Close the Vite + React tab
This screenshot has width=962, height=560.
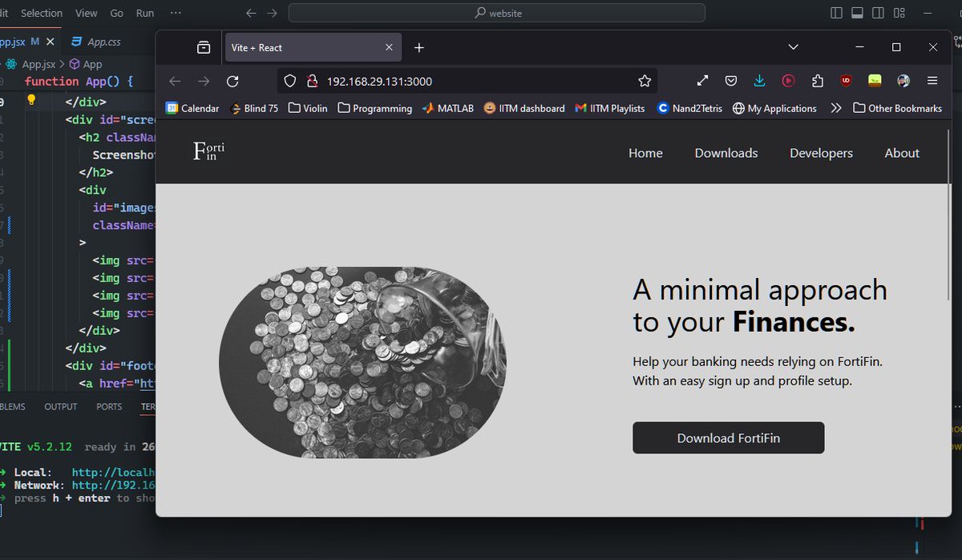point(390,48)
